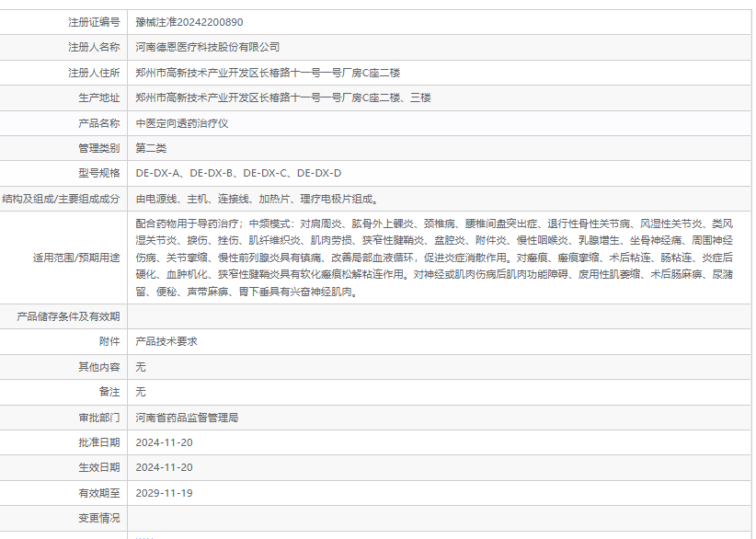756x539 pixels.
Task: Click the 注册证编号 row label
Action: point(94,22)
